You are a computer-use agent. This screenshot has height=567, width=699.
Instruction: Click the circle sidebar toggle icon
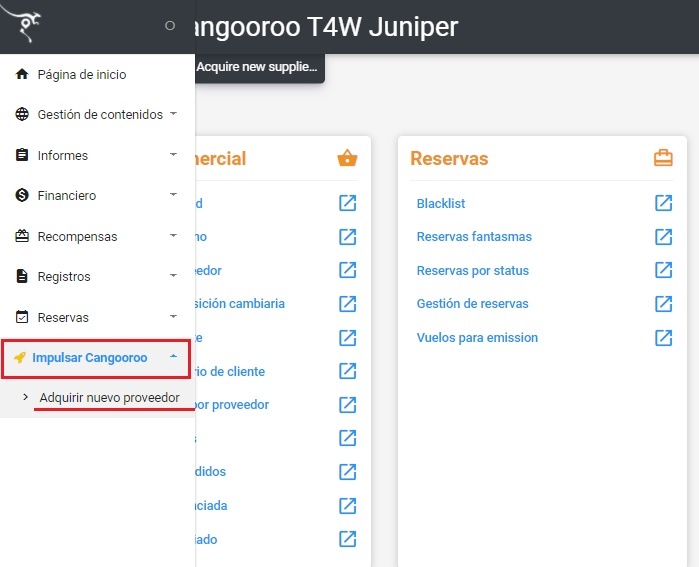click(170, 26)
